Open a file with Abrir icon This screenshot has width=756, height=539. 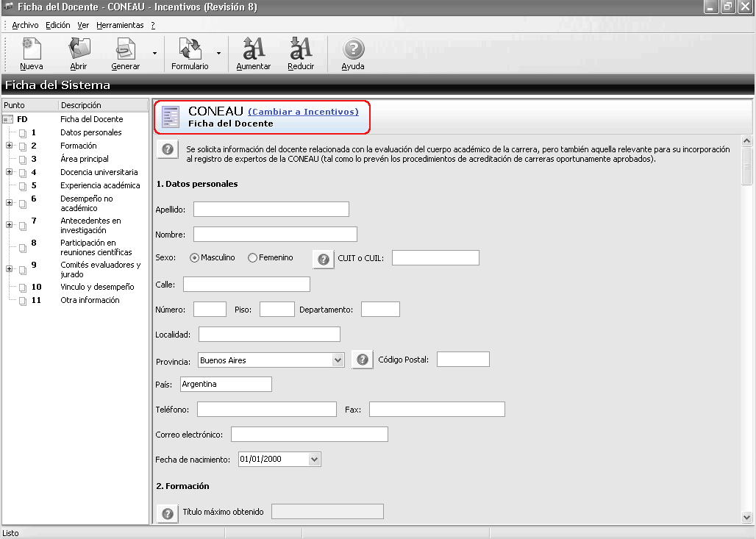(x=78, y=53)
